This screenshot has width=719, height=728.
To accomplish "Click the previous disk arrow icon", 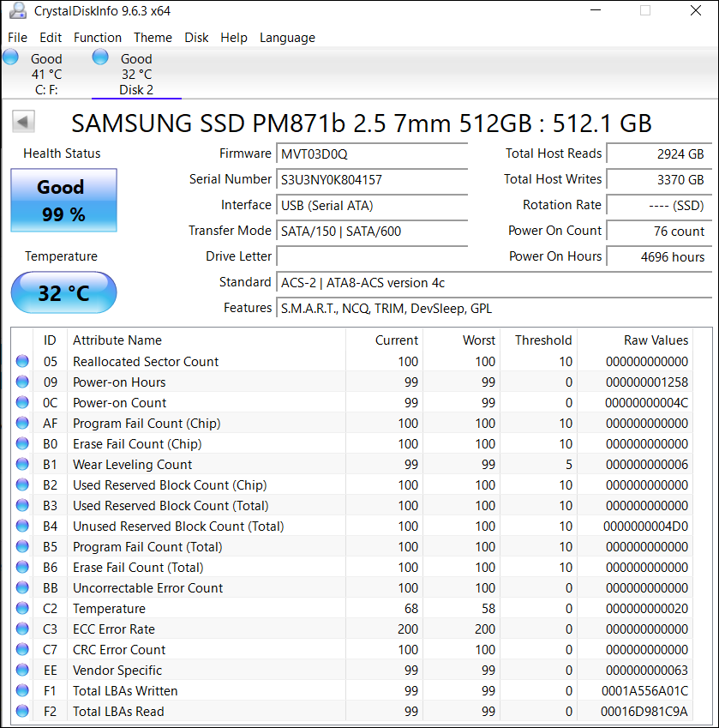I will tap(23, 122).
